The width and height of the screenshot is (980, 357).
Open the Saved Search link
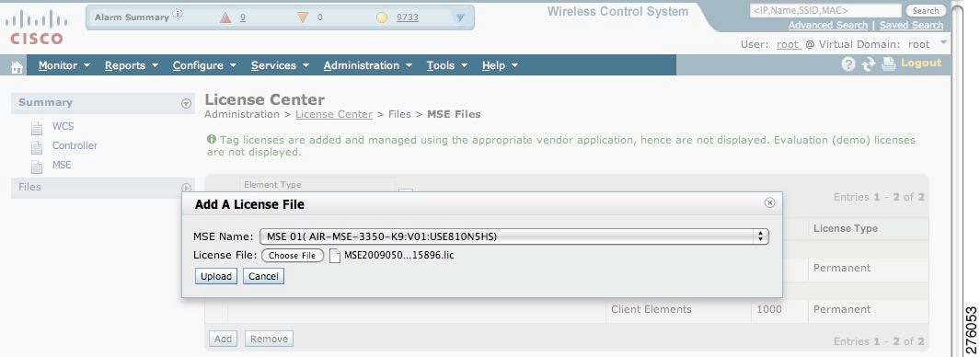click(911, 25)
